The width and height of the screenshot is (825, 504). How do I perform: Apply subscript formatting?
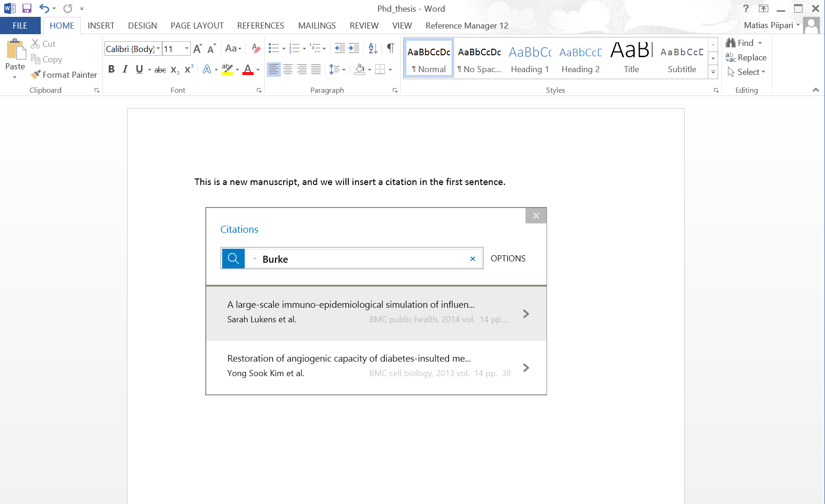[x=175, y=70]
